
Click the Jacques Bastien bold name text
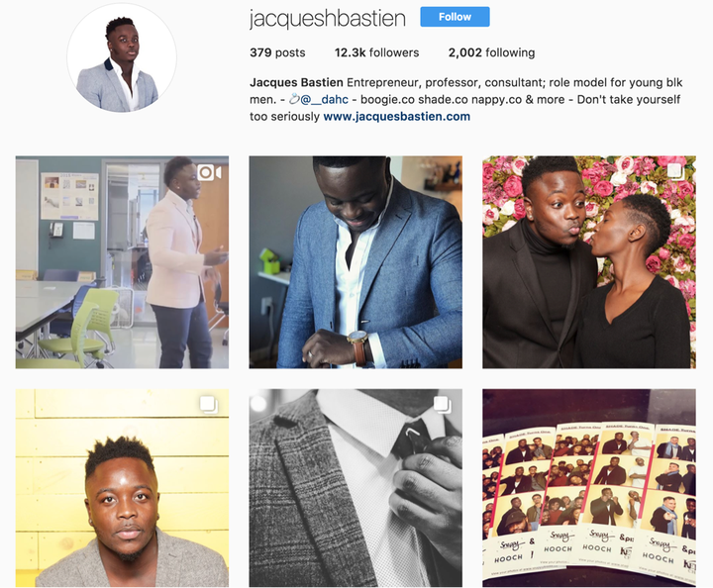tap(296, 82)
